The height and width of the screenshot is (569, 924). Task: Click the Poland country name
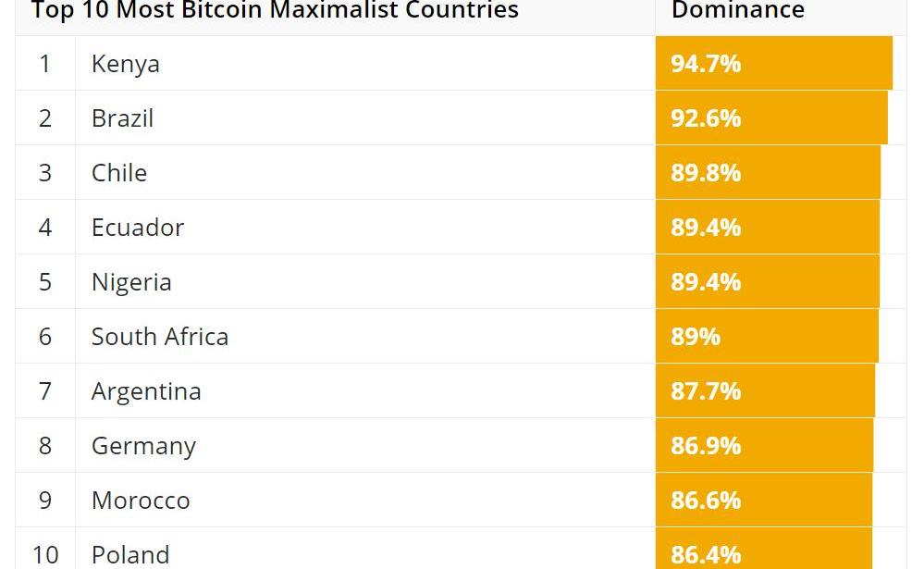tap(130, 554)
